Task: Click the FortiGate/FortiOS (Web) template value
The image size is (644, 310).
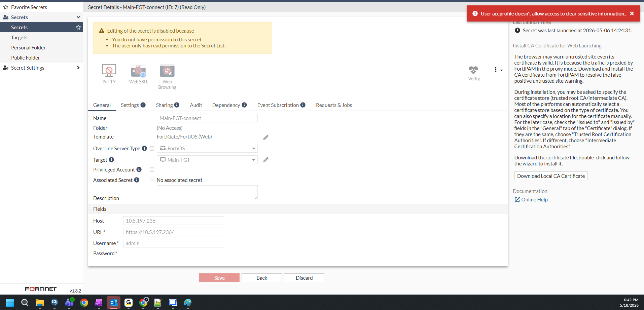Action: (184, 137)
